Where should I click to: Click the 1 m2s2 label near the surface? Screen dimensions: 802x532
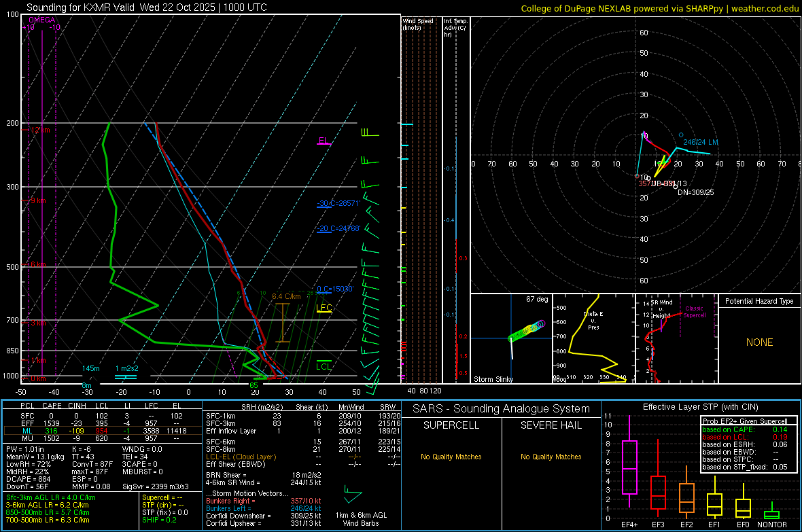[127, 368]
